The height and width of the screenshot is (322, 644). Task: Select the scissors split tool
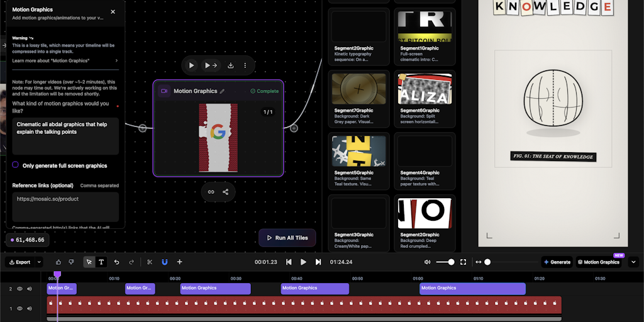[x=150, y=262]
